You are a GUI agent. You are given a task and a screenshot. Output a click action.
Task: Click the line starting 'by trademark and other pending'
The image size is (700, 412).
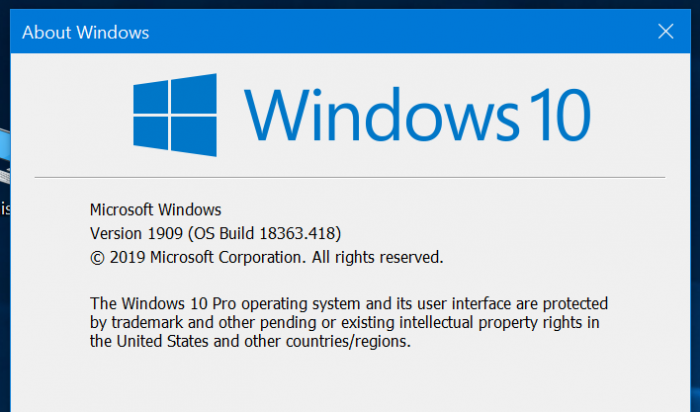pos(344,322)
